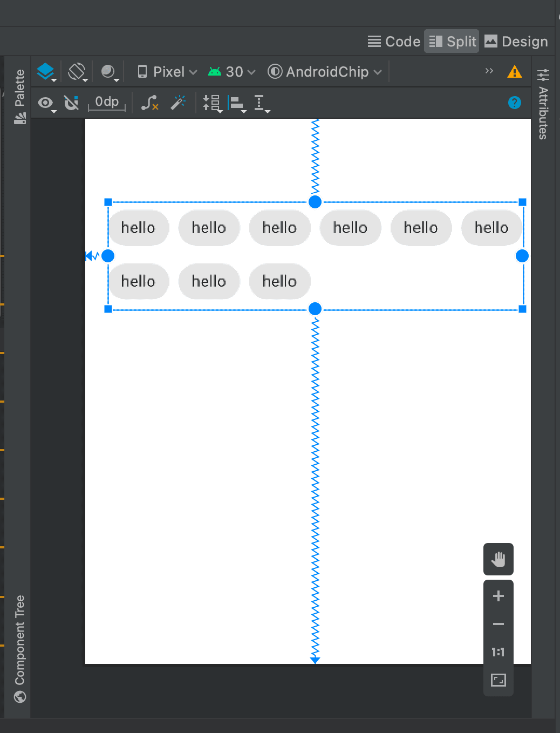Open the API level 30 dropdown

click(232, 72)
